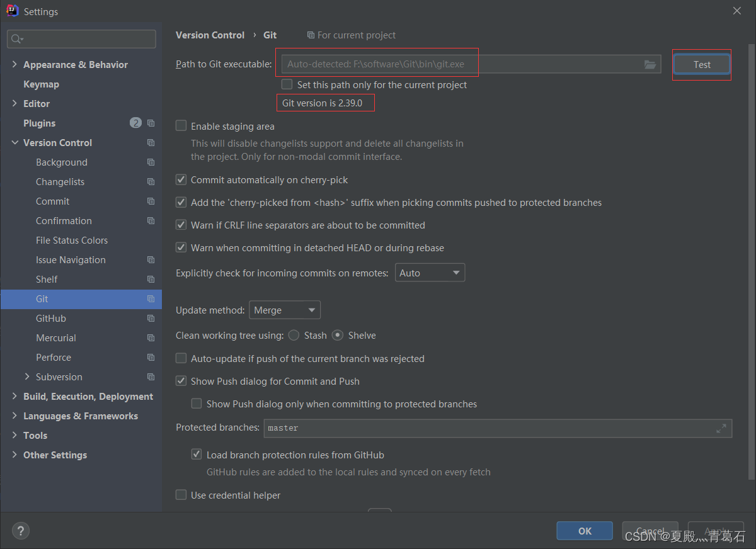Click the folder browse icon in Git path field
This screenshot has width=756, height=549.
(x=650, y=64)
